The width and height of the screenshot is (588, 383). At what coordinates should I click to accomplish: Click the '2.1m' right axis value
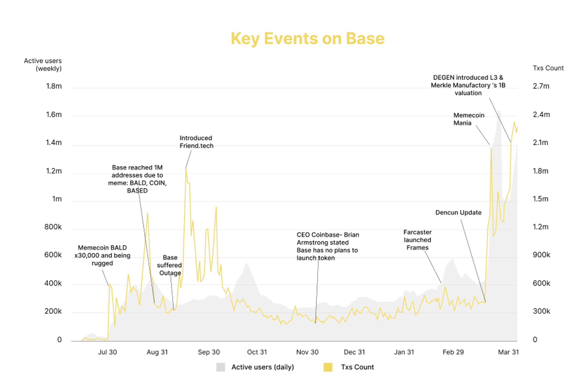[x=540, y=143]
